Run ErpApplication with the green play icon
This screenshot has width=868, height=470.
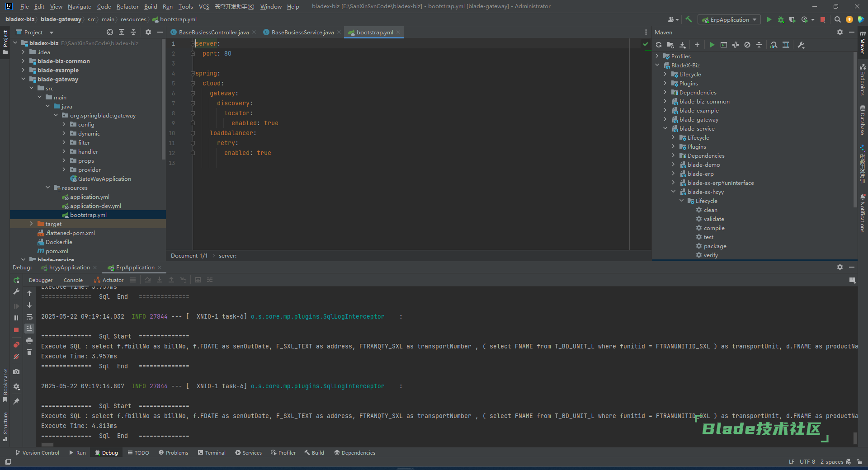[x=769, y=19]
